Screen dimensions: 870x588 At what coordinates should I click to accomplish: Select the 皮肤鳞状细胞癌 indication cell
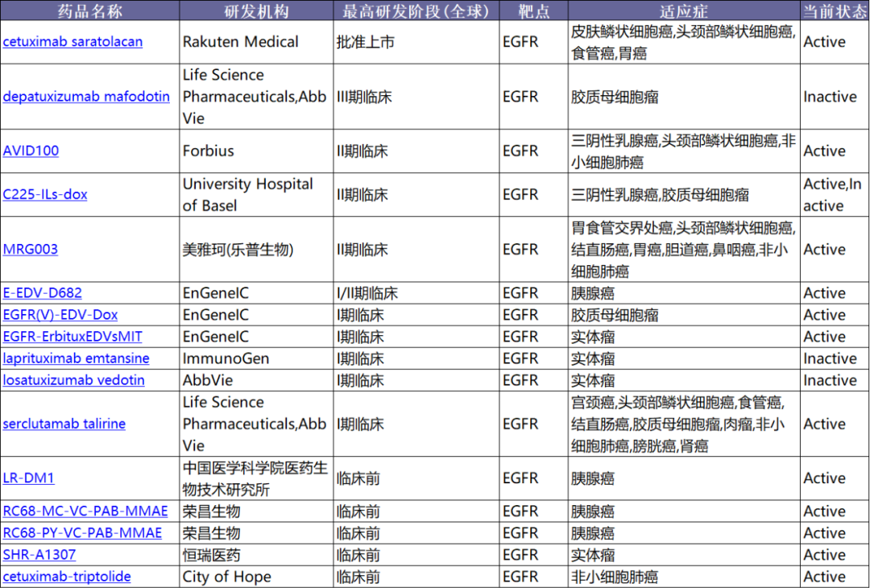point(684,42)
